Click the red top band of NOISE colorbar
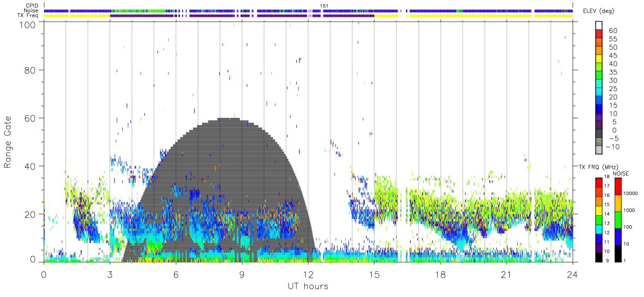The width and height of the screenshot is (644, 297). pos(617,185)
